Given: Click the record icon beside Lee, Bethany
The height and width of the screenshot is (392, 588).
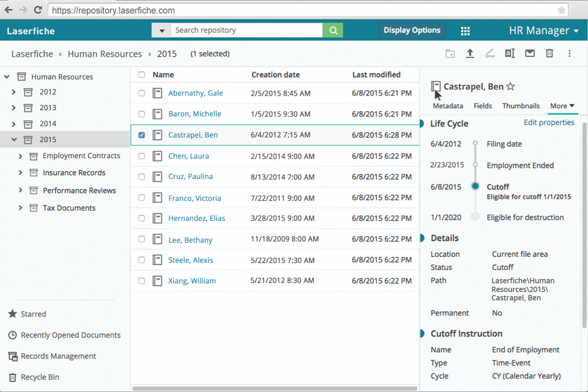Looking at the screenshot, I should tap(157, 239).
